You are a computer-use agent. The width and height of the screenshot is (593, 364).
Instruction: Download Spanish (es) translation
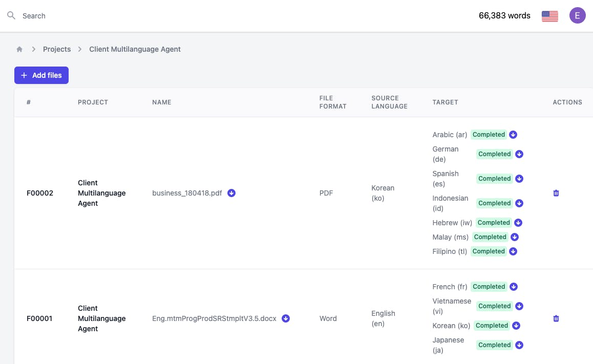(519, 179)
